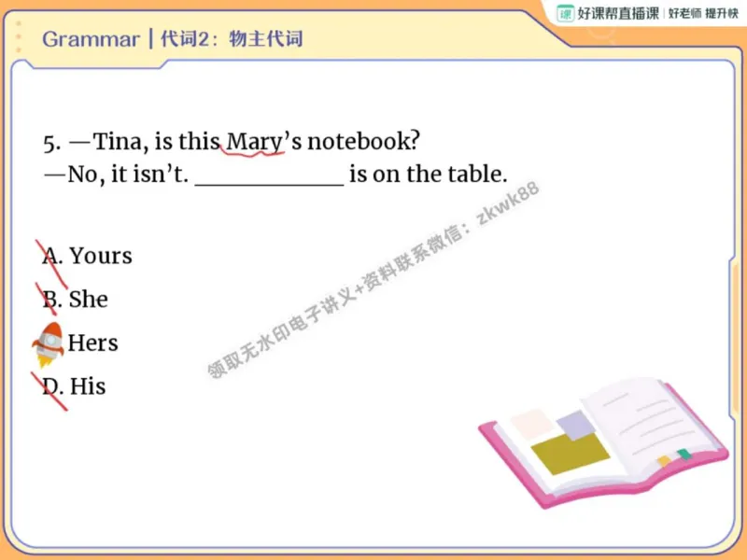747x560 pixels.
Task: Click the green 课 logo icon
Action: [x=566, y=13]
